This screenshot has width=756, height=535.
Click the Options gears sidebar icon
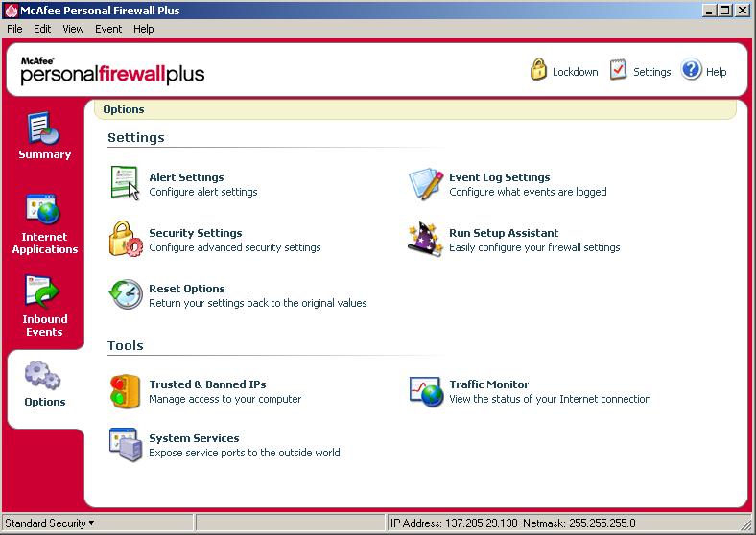(42, 375)
